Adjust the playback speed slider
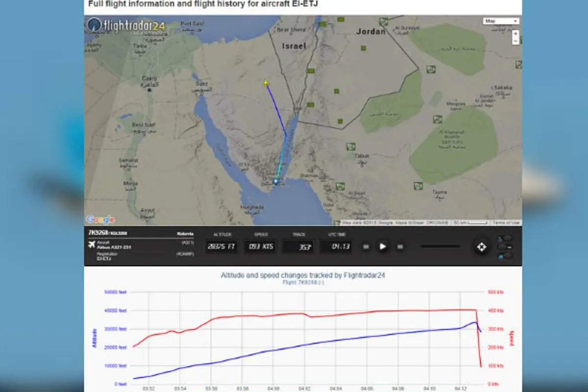The image size is (588, 392). coord(440,246)
